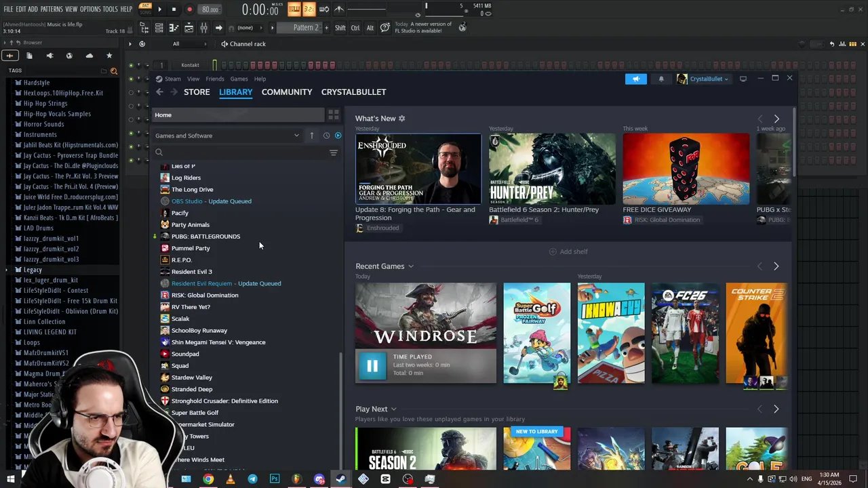The width and height of the screenshot is (868, 488).
Task: Open the Steam Games menu
Action: (x=239, y=79)
